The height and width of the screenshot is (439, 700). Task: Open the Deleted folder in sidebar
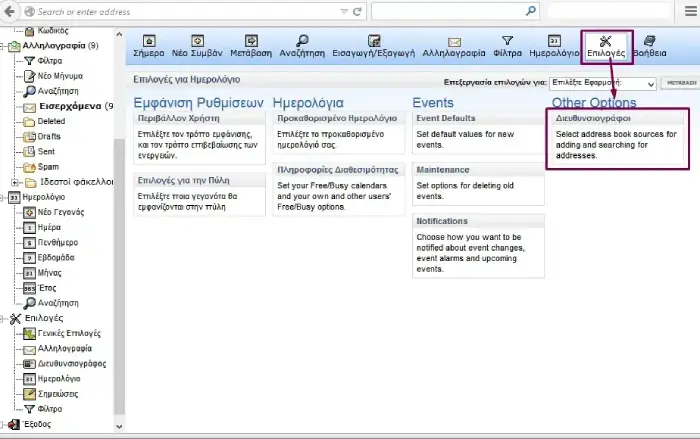pos(51,121)
